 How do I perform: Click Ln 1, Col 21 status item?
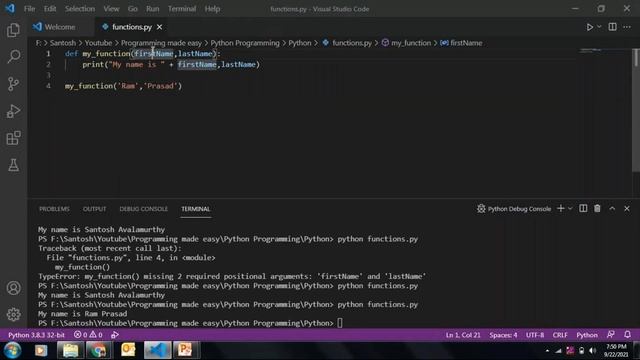(463, 335)
